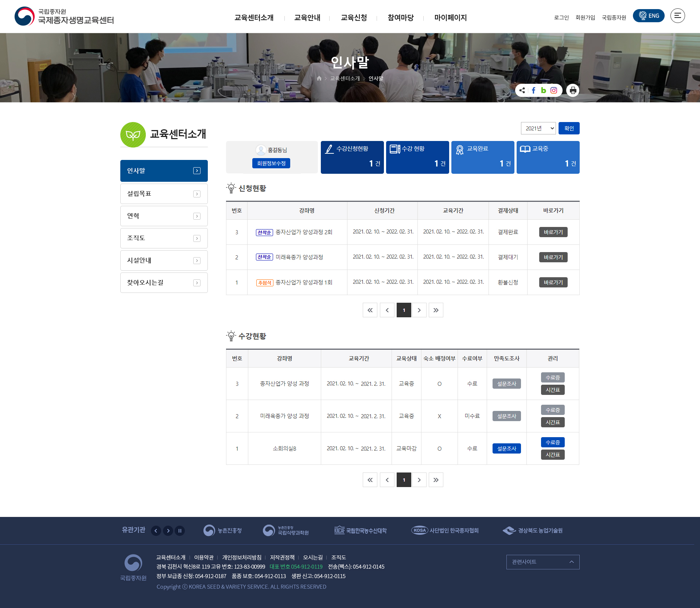This screenshot has height=608, width=700.
Task: Click the Naver blog share icon
Action: click(x=544, y=90)
